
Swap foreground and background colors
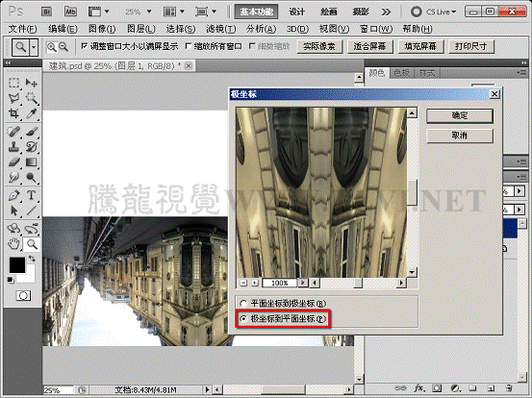(x=32, y=259)
